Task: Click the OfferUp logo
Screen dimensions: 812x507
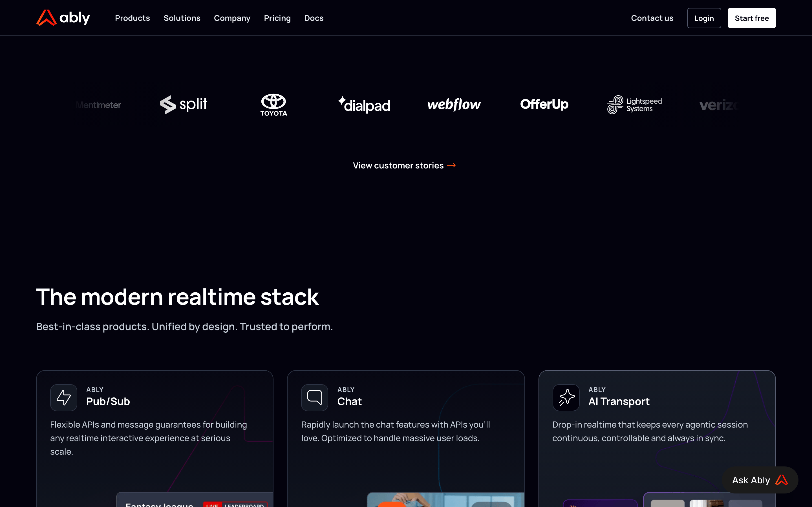Action: [544, 104]
